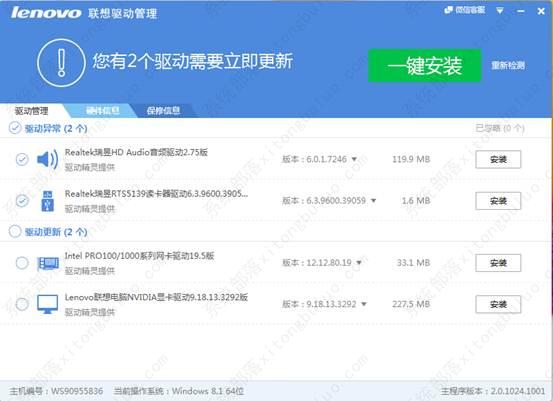Click the NVIDIA display monitor icon
Image resolution: width=553 pixels, height=401 pixels.
[x=48, y=304]
